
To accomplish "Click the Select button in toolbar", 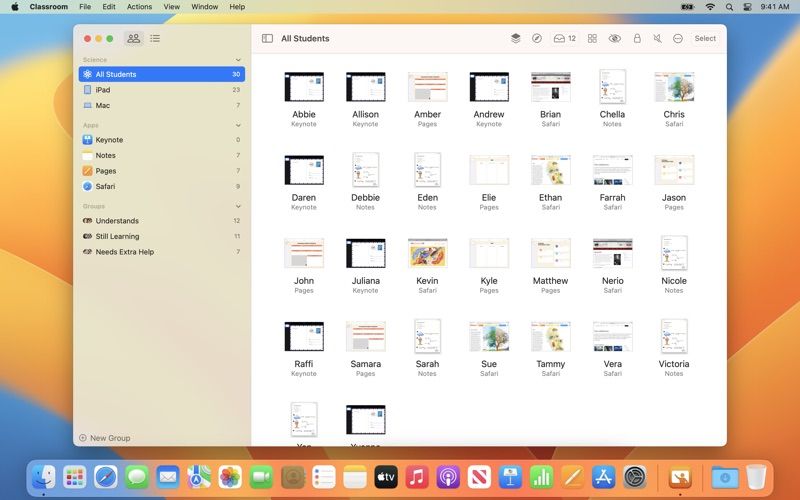I will click(x=705, y=38).
